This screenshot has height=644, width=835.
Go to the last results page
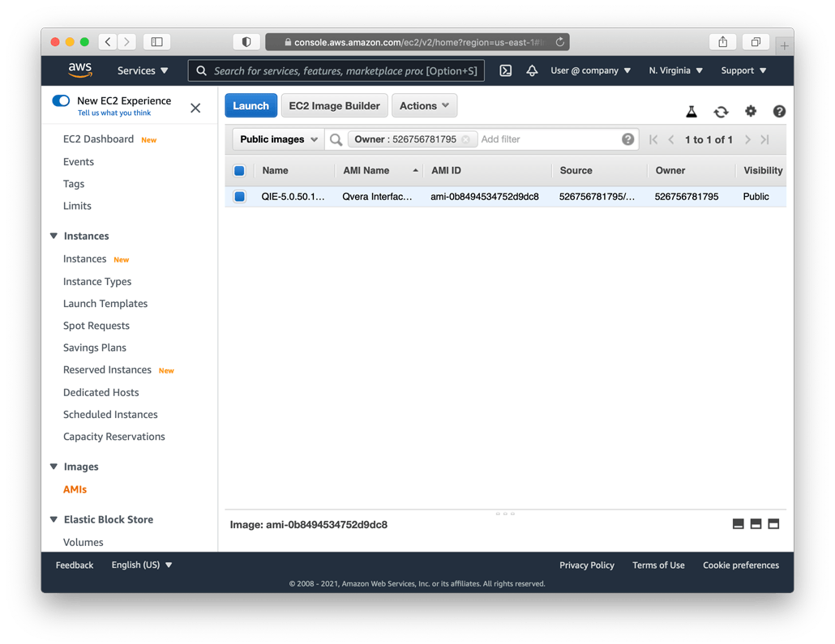[x=764, y=139]
